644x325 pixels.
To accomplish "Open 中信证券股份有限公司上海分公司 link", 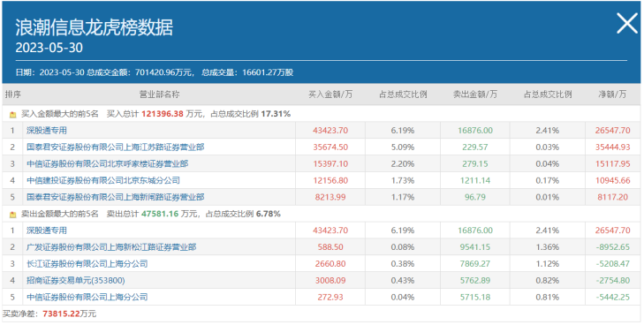I will 87,297.
